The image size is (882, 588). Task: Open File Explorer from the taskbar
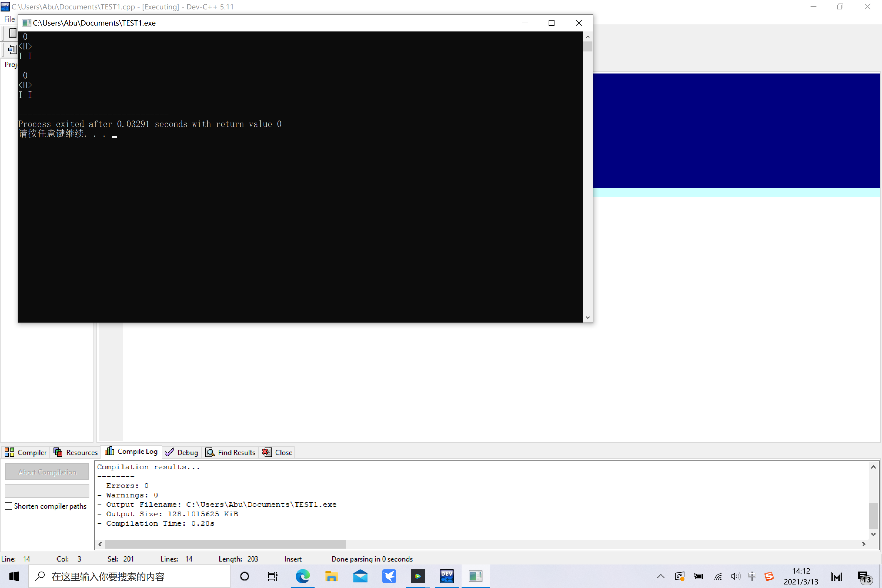pos(332,576)
